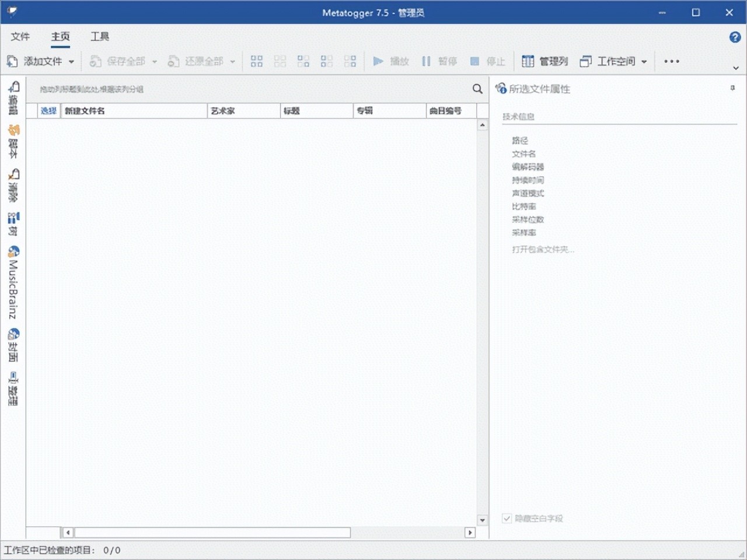Click the 添加文件 button

pos(35,61)
